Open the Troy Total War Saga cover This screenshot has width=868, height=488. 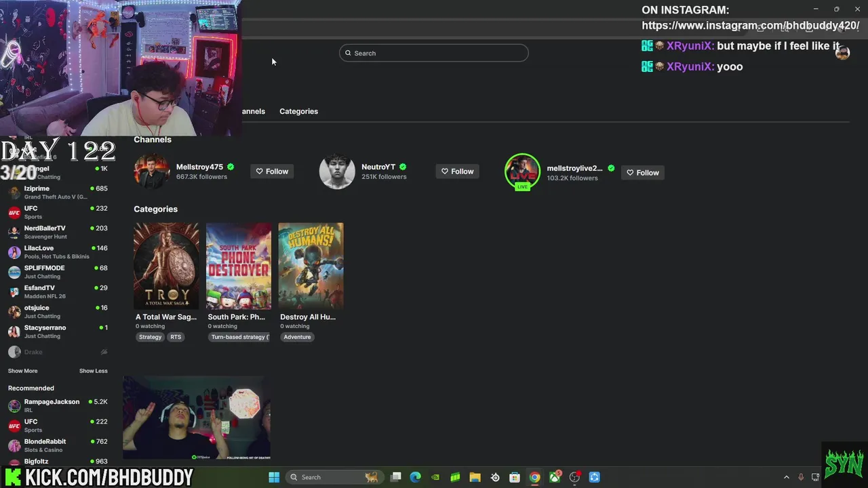click(166, 266)
